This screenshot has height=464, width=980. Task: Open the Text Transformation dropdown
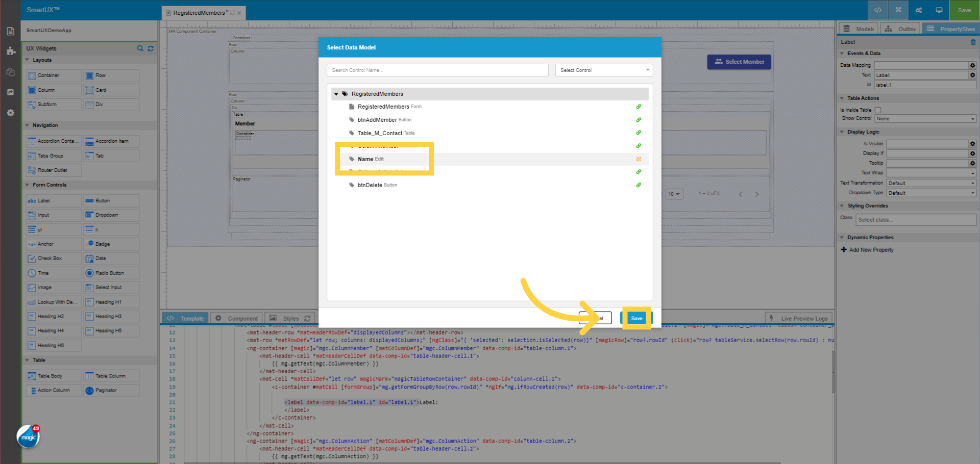[x=932, y=183]
